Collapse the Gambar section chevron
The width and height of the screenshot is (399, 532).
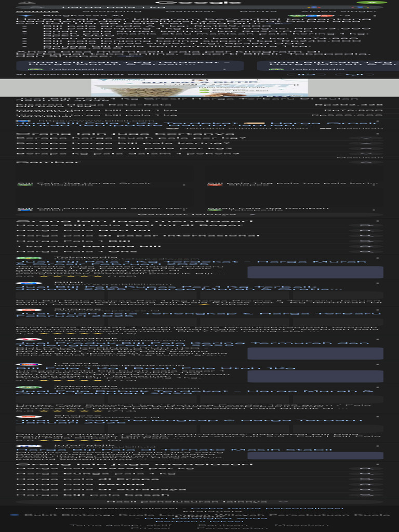(366, 162)
